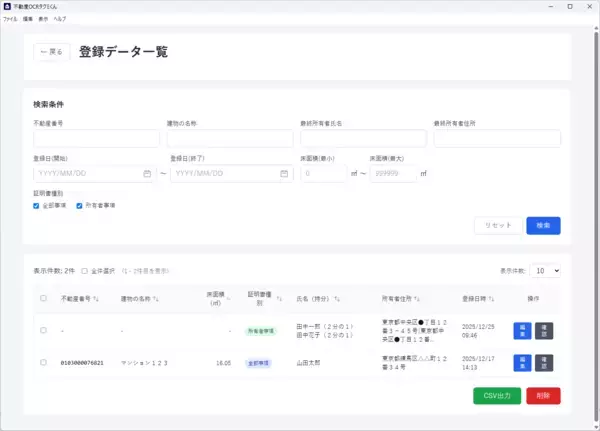The image size is (600, 431).
Task: Click dark gray button in 田中一郎 row
Action: [544, 331]
